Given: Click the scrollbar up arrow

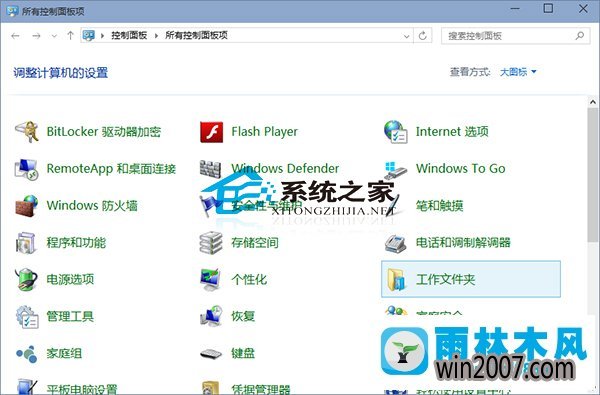Looking at the screenshot, I should 592,102.
